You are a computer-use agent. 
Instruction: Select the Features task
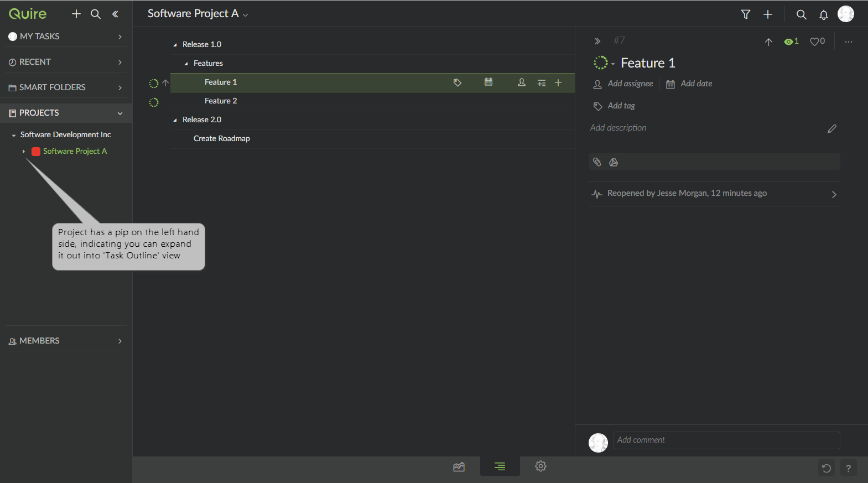(x=208, y=63)
